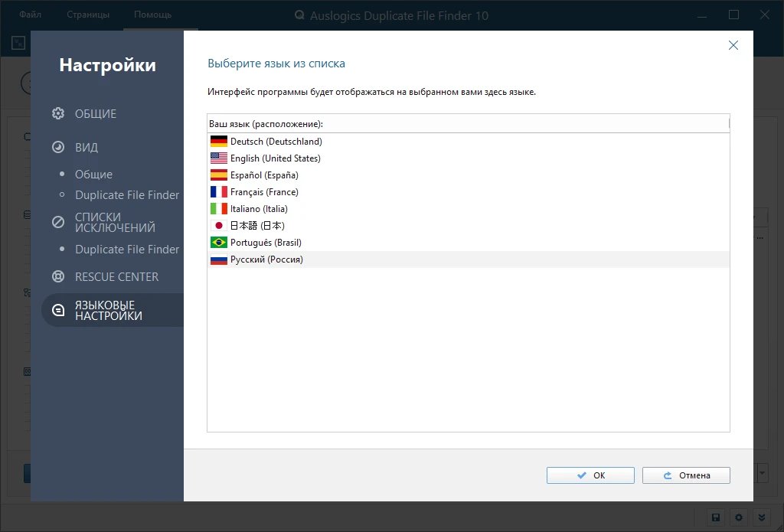The height and width of the screenshot is (532, 784).
Task: Click the Rescue Center lifebuoy icon
Action: tap(58, 276)
